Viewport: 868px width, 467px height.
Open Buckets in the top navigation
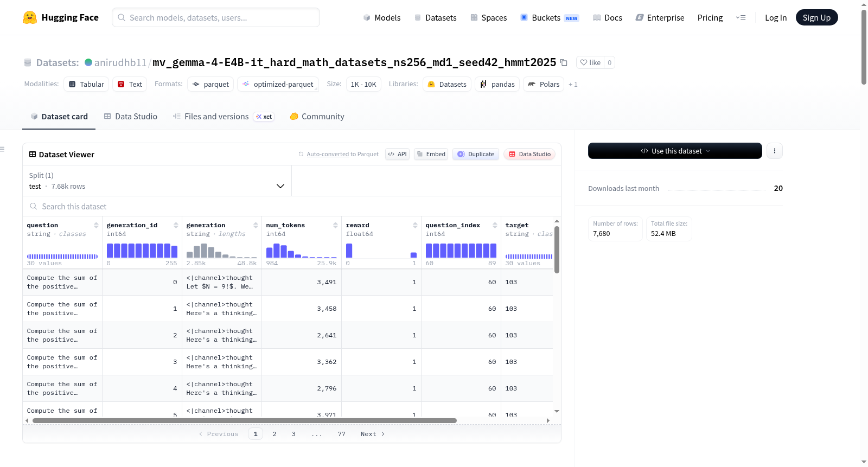pos(550,18)
